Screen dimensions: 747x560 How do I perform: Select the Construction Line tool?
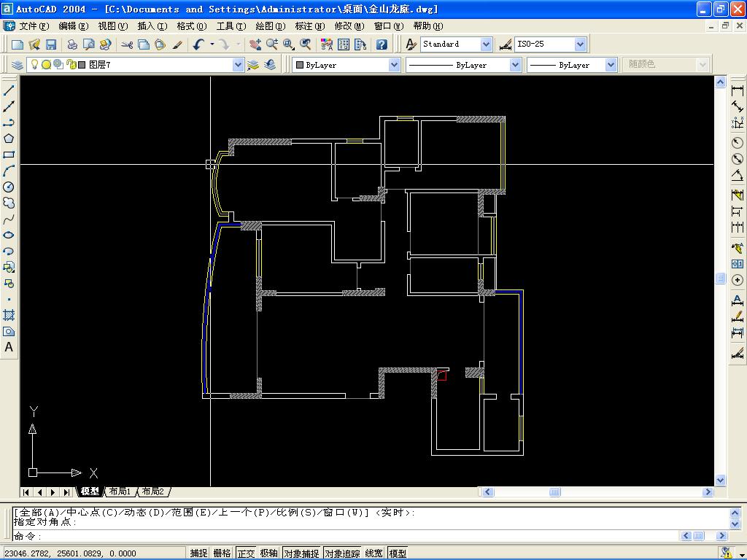click(x=9, y=106)
